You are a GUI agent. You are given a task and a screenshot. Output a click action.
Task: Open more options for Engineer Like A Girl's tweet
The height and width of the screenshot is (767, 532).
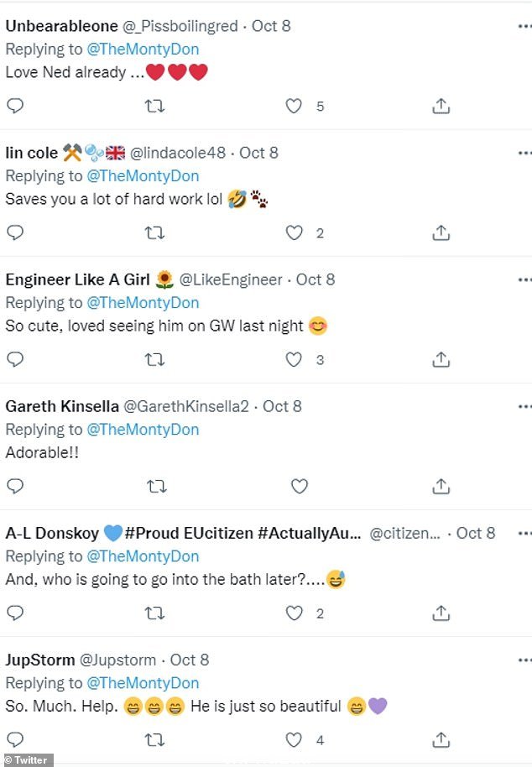(x=524, y=279)
